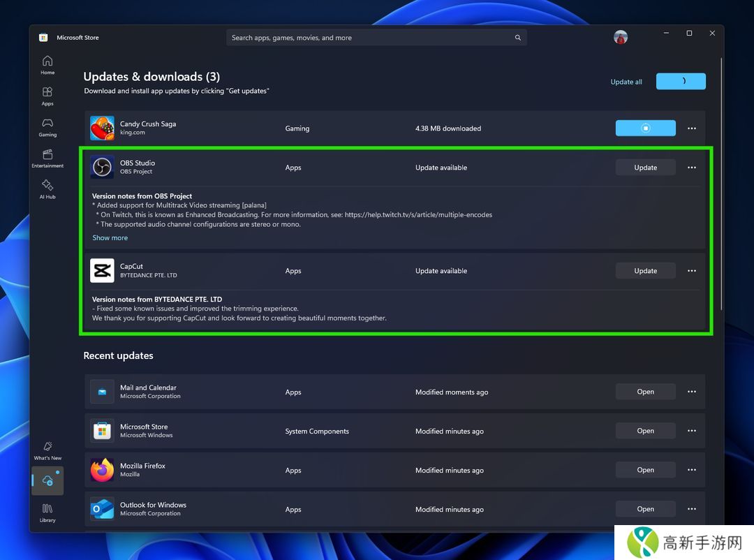Expand OBS Studio notes with Show more
The width and height of the screenshot is (754, 560).
[110, 238]
